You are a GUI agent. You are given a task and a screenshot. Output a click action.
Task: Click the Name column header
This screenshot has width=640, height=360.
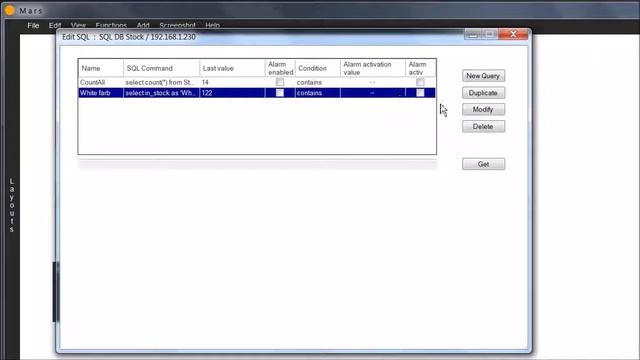[101, 68]
